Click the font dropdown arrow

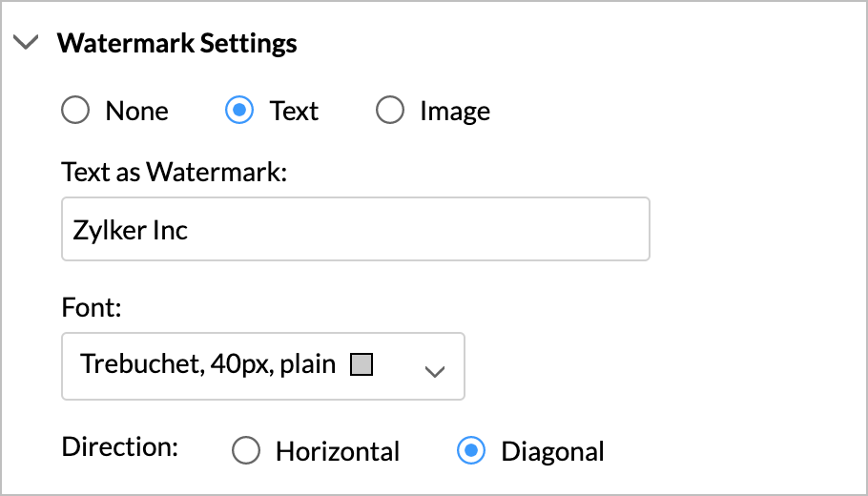click(x=434, y=371)
